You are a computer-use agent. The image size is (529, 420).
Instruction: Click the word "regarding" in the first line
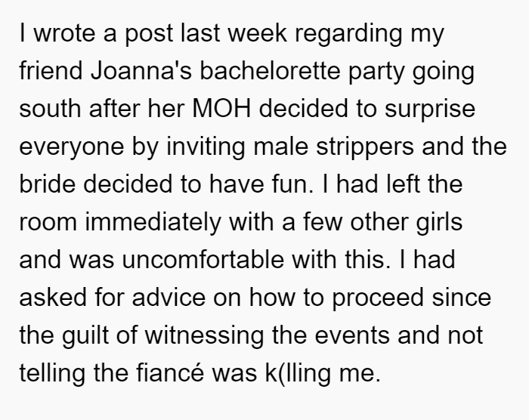pyautogui.click(x=349, y=34)
